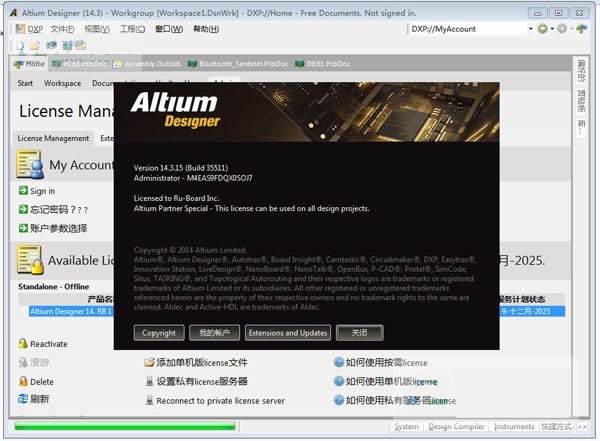Open the back navigation history dropdown
The width and height of the screenshot is (600, 441).
pyautogui.click(x=552, y=29)
